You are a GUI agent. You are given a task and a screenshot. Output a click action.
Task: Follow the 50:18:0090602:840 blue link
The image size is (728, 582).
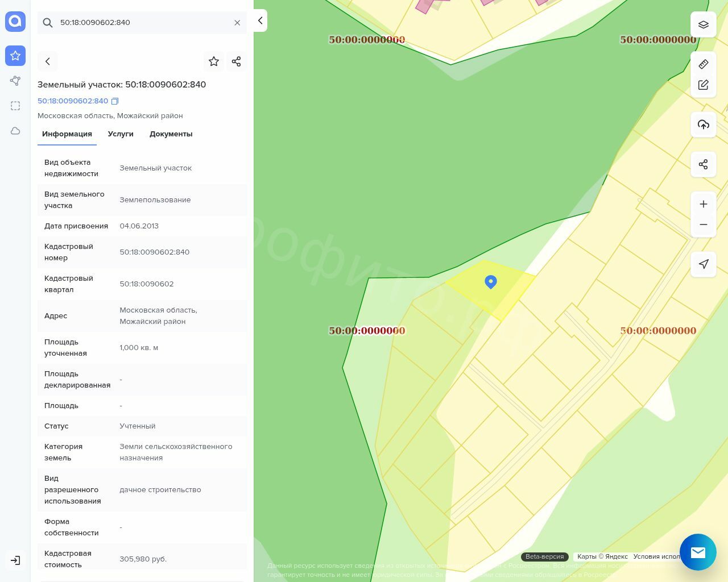click(73, 101)
